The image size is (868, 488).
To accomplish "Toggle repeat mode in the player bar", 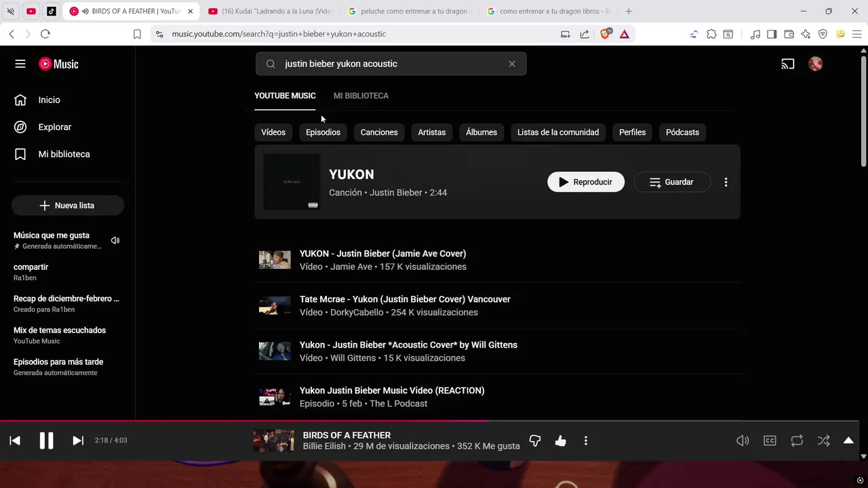I will (x=797, y=441).
